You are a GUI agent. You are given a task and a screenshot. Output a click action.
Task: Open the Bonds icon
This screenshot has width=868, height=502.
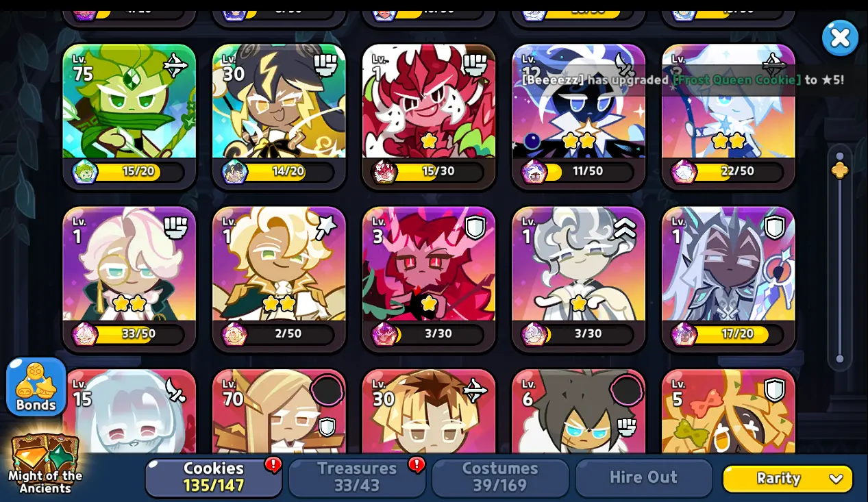[x=36, y=387]
